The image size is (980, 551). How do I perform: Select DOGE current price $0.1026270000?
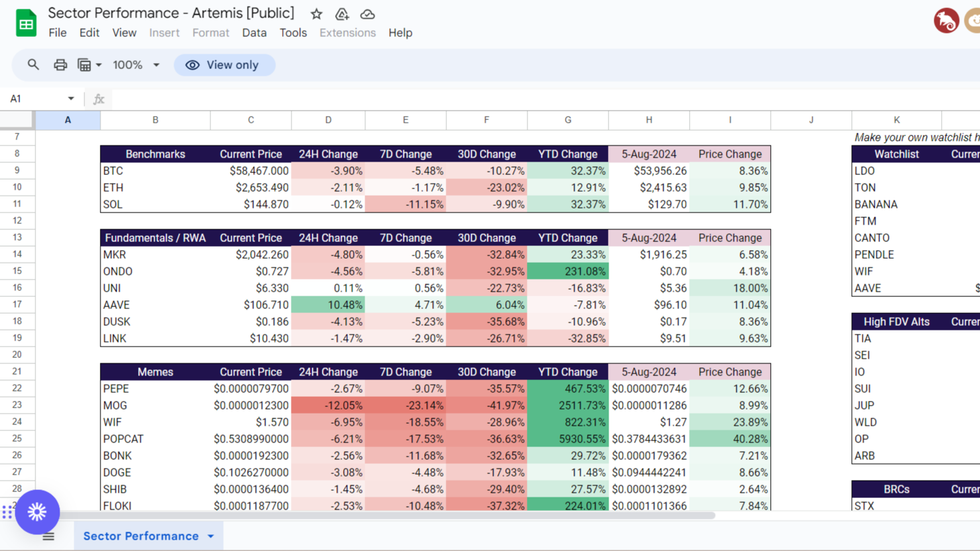251,473
